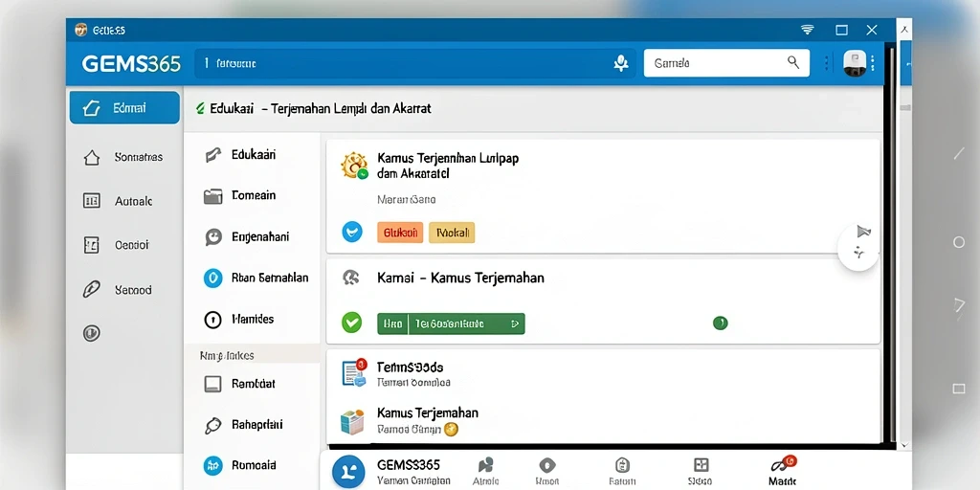Click the icon left of Kamai title
The height and width of the screenshot is (490, 980).
click(x=351, y=278)
